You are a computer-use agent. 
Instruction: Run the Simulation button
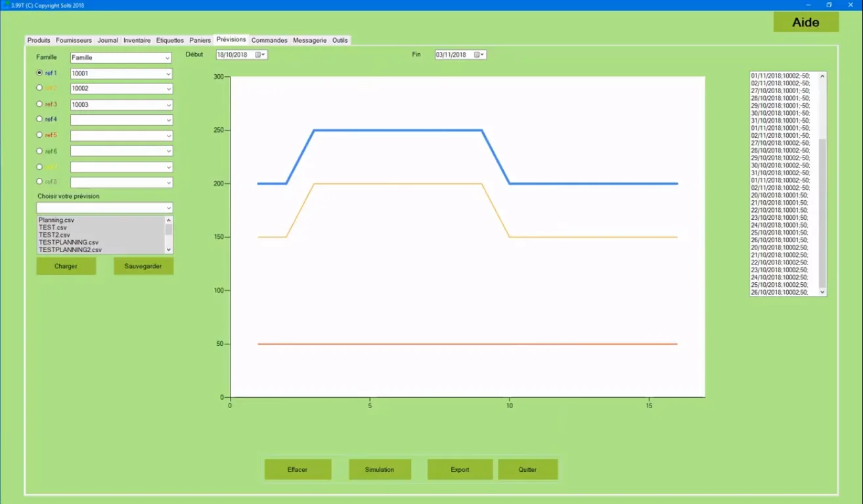pos(380,469)
